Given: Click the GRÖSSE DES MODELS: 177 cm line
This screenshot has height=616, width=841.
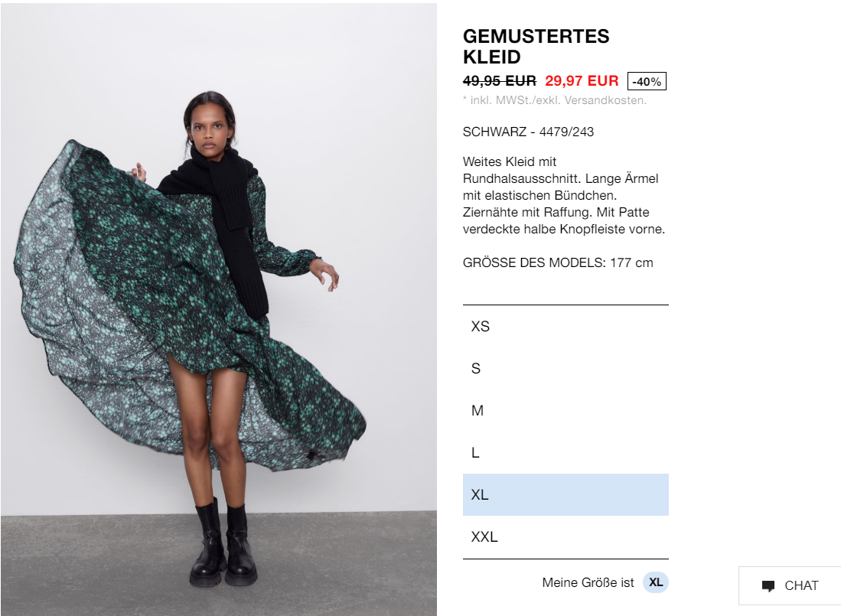Looking at the screenshot, I should point(558,262).
